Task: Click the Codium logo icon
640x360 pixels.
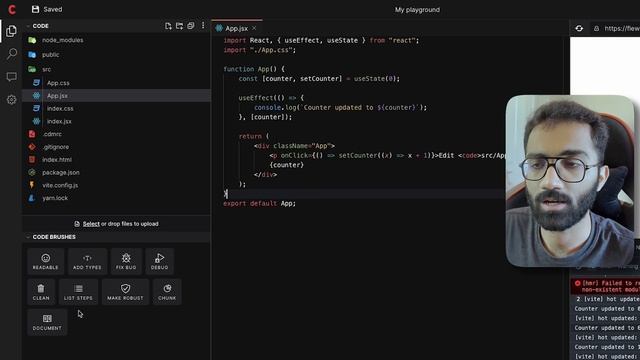Action: [11, 9]
